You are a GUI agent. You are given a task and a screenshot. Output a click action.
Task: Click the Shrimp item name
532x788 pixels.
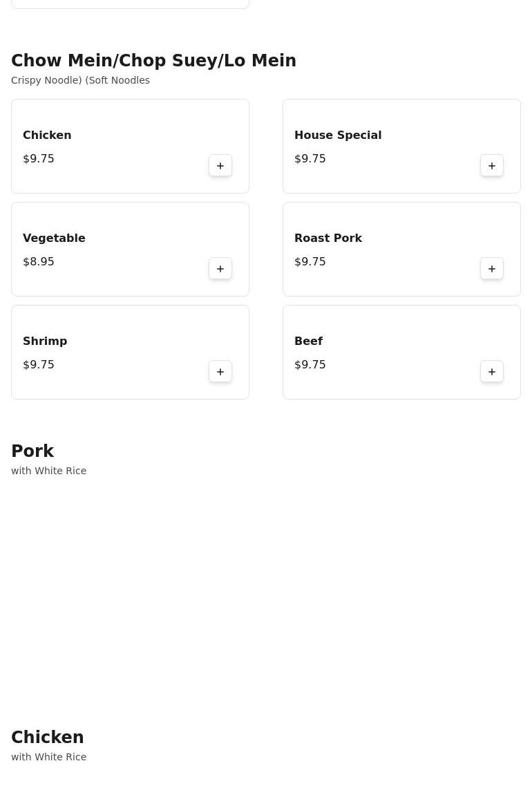click(45, 341)
